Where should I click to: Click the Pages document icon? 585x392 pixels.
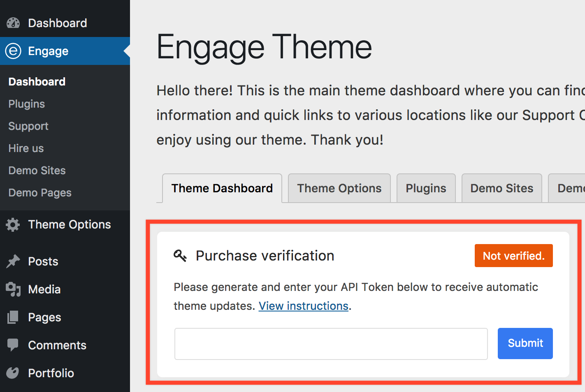point(13,317)
